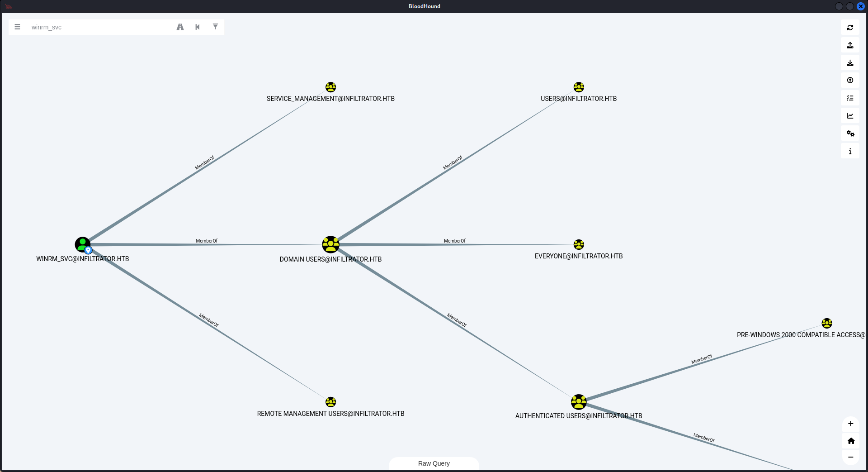Click the REMOTE MANAGEMENT USERS@INFILTRATOR.HTB label
This screenshot has width=868, height=472.
330,414
